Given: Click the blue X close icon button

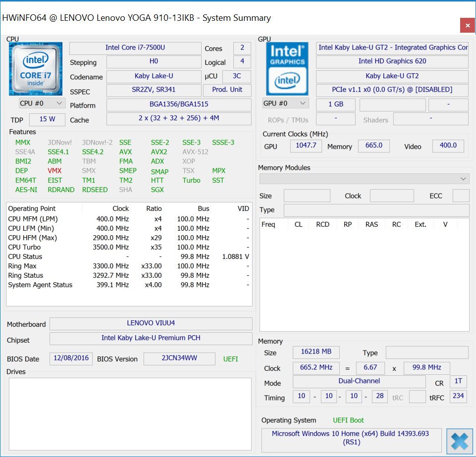Looking at the screenshot, I should (460, 441).
